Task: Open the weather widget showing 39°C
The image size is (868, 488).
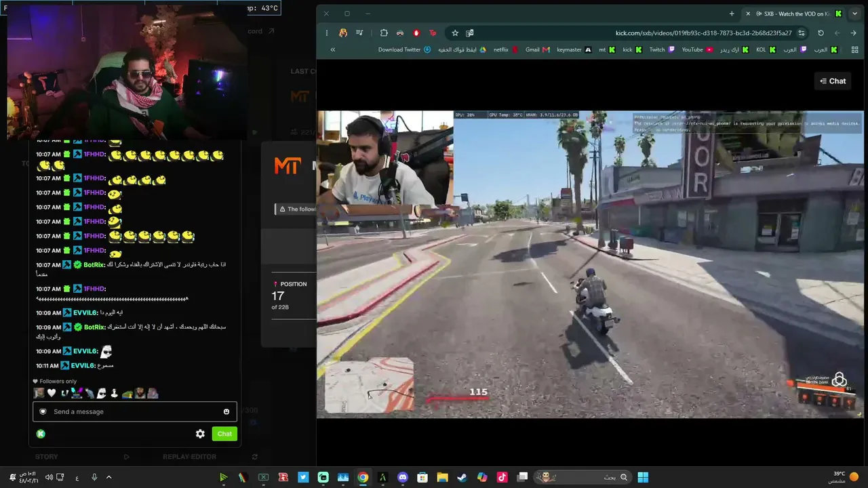Action: coord(844,477)
